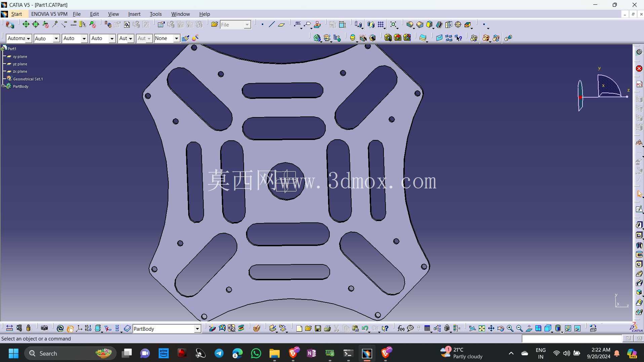Viewport: 644px width, 362px height.
Task: Click the What's This help cursor icon
Action: click(385, 328)
